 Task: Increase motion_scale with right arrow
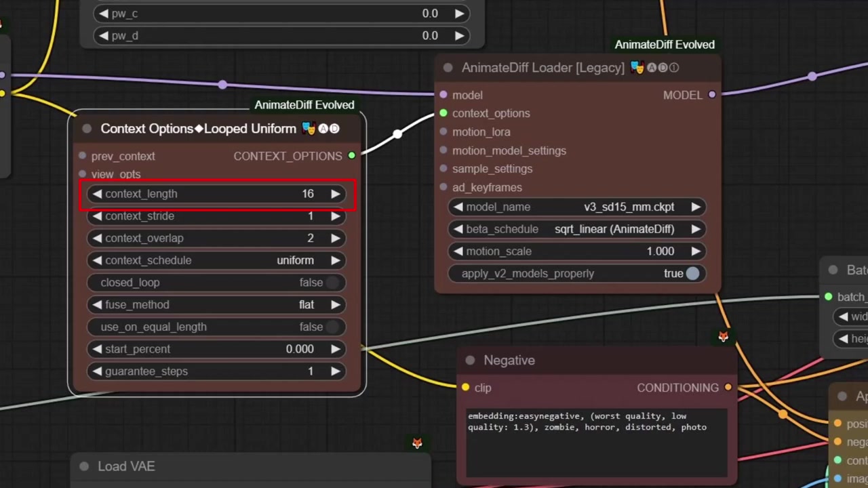695,251
